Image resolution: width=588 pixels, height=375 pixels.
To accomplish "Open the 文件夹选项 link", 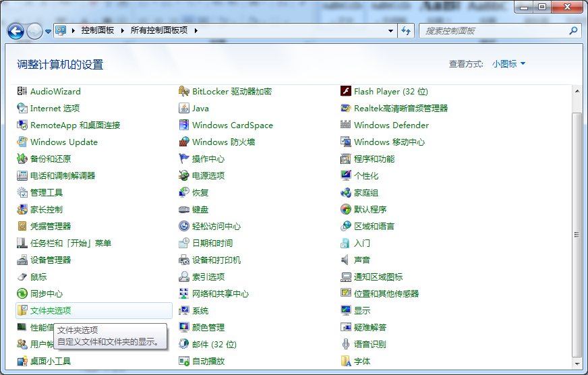I will pos(51,310).
